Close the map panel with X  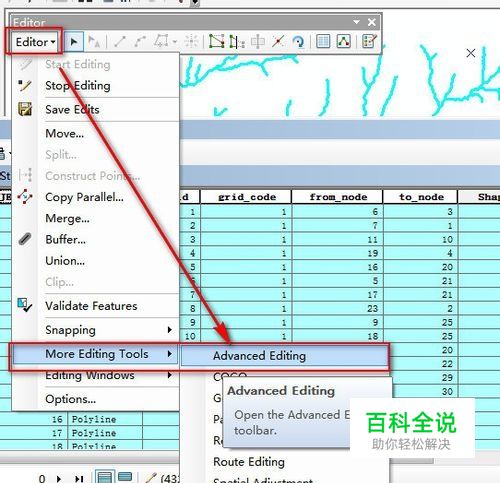coord(471,53)
